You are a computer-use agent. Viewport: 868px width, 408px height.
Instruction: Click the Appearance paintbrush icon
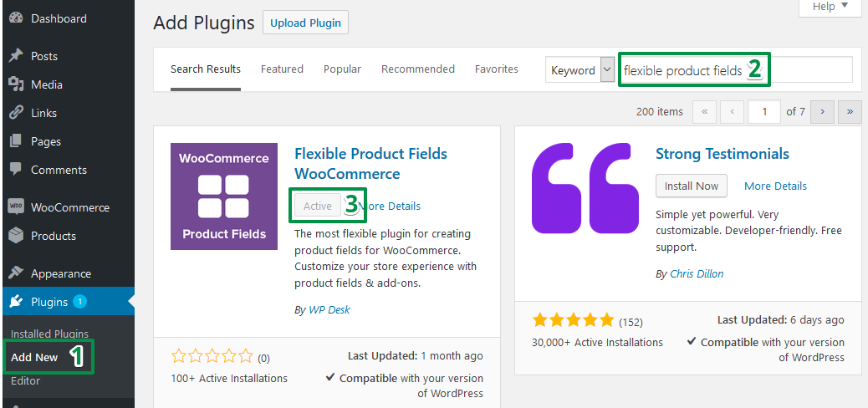point(16,273)
